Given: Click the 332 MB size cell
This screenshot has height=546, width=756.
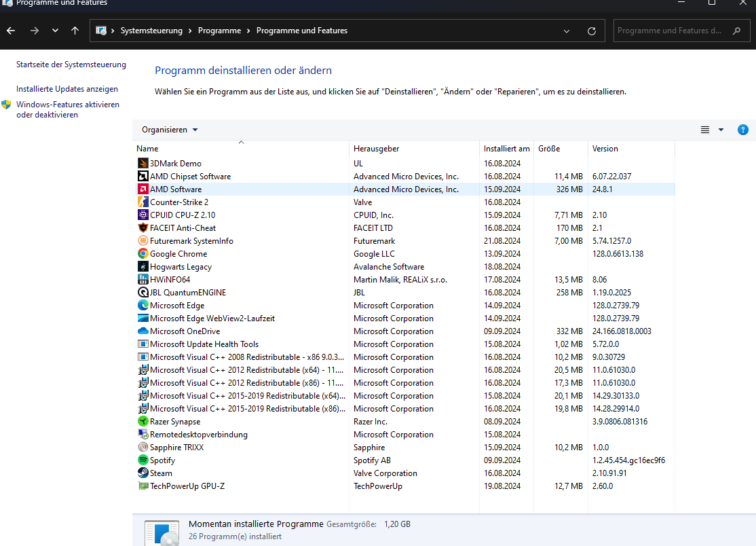Looking at the screenshot, I should tap(569, 331).
